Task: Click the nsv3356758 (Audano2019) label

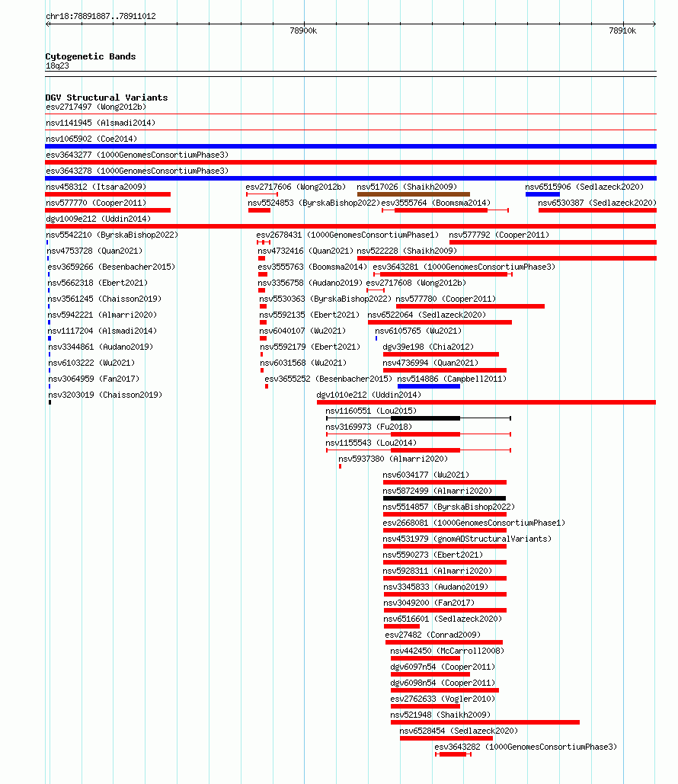Action: (310, 283)
